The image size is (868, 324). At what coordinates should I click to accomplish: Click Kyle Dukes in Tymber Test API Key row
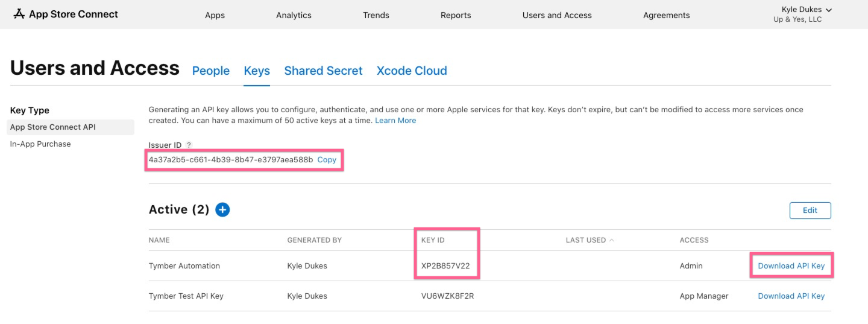[307, 296]
